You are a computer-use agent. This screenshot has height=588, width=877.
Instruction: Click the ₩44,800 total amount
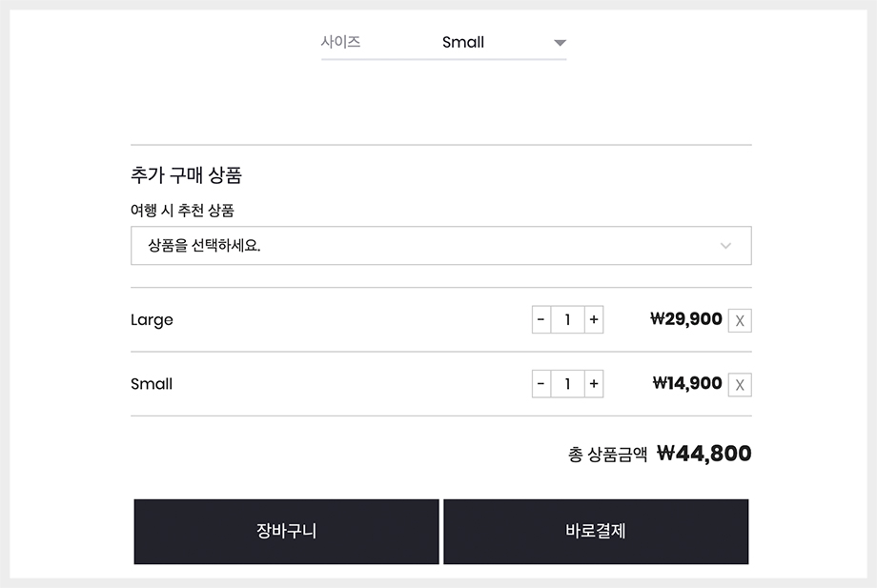tap(704, 454)
